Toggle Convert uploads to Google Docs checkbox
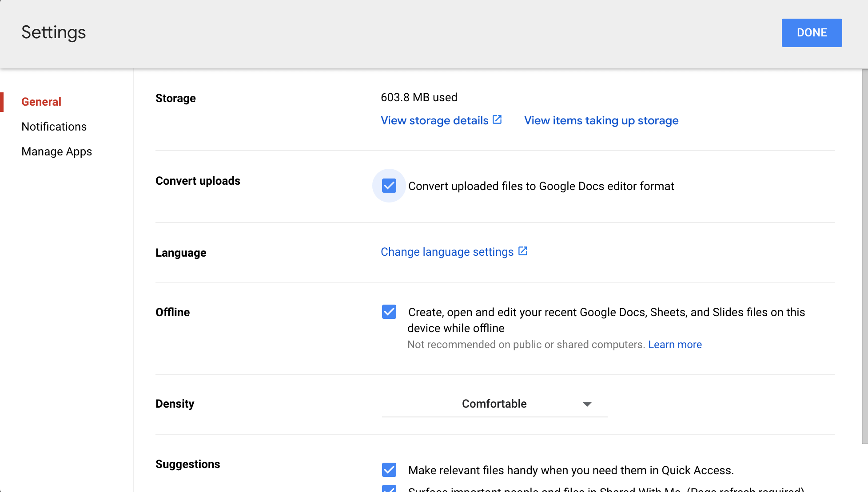 click(x=389, y=185)
